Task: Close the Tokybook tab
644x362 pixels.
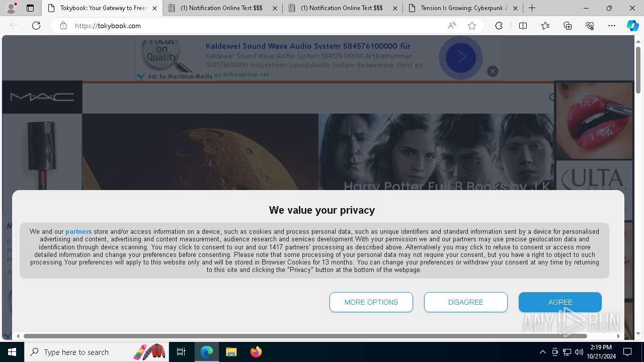Action: tap(154, 8)
